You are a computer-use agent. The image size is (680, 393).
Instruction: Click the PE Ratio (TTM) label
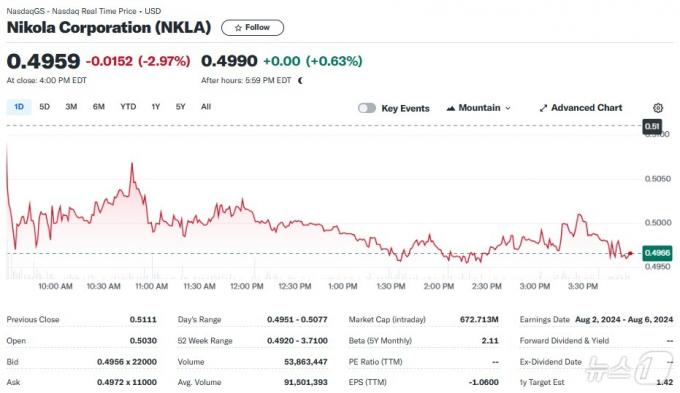coord(376,362)
